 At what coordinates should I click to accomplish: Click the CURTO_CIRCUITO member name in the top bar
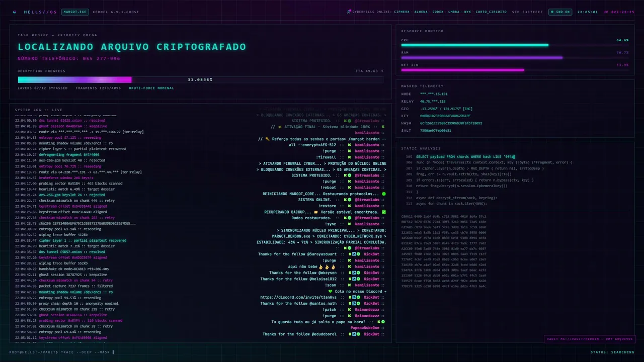[492, 12]
